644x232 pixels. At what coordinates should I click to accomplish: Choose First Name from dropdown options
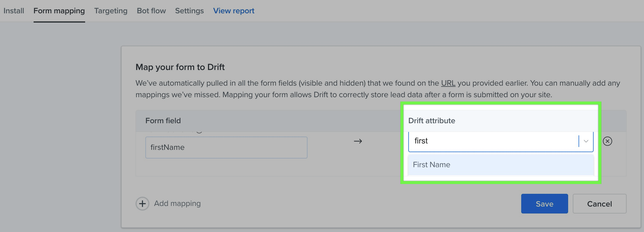tap(501, 165)
